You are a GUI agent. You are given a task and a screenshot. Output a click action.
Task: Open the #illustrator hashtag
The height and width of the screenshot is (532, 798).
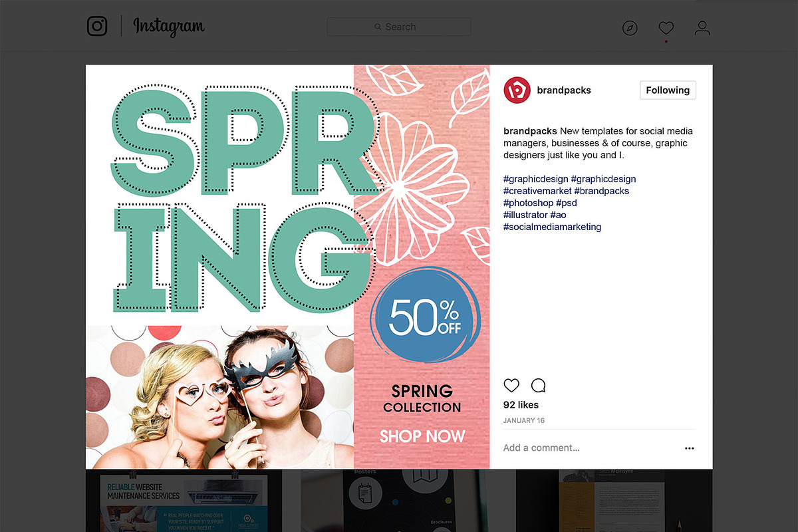tap(525, 215)
